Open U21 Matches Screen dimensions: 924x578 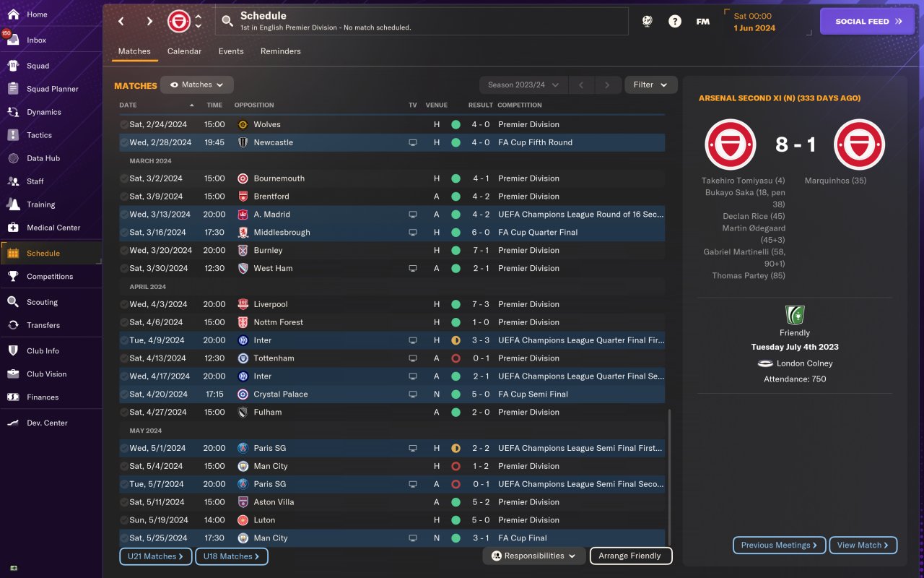[156, 556]
